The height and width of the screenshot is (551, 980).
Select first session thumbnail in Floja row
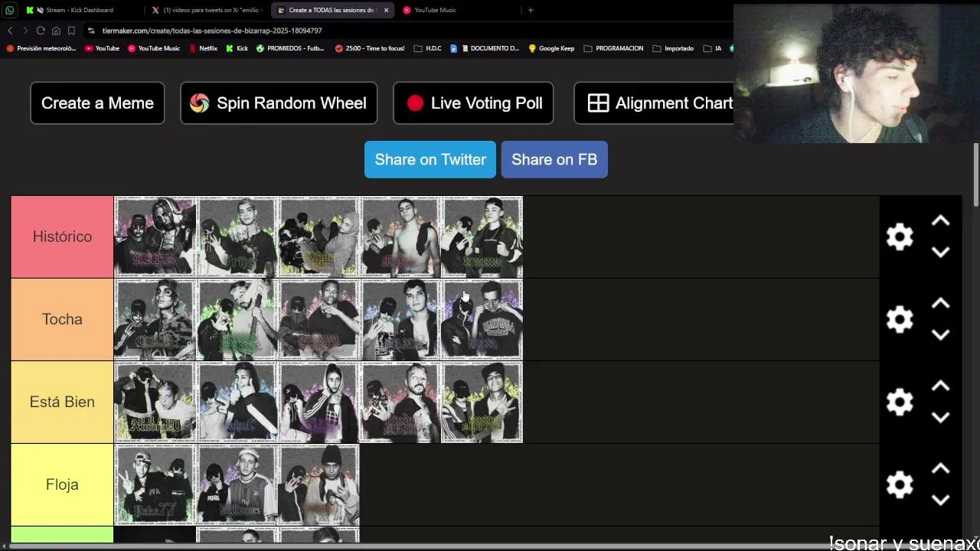[155, 484]
